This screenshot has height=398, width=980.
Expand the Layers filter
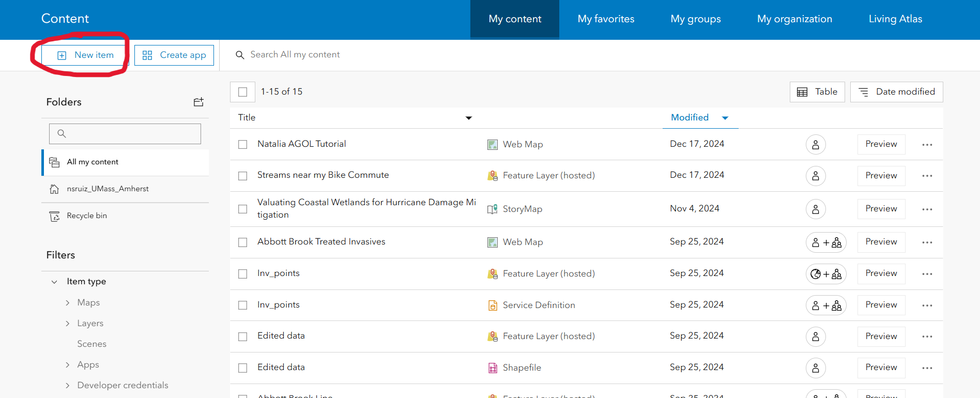click(67, 324)
